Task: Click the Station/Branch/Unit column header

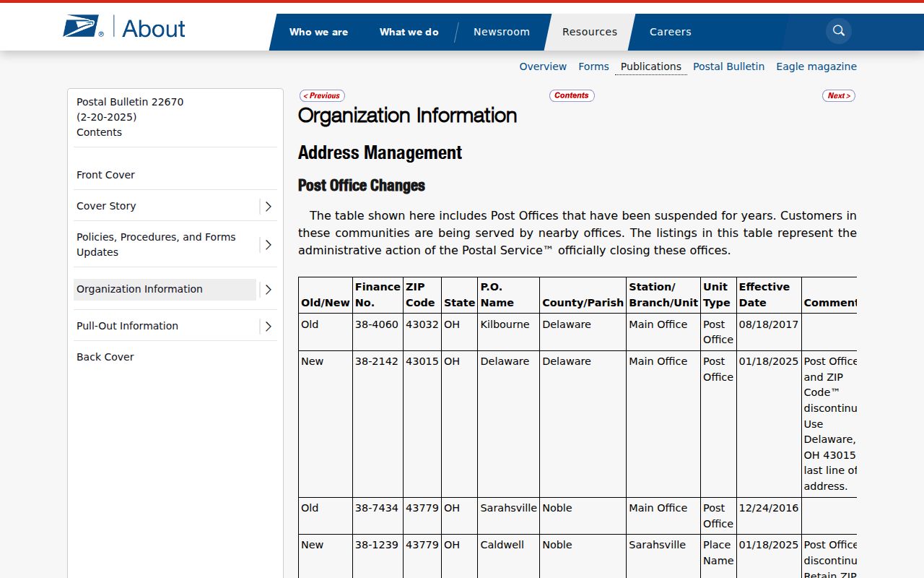Action: 663,295
